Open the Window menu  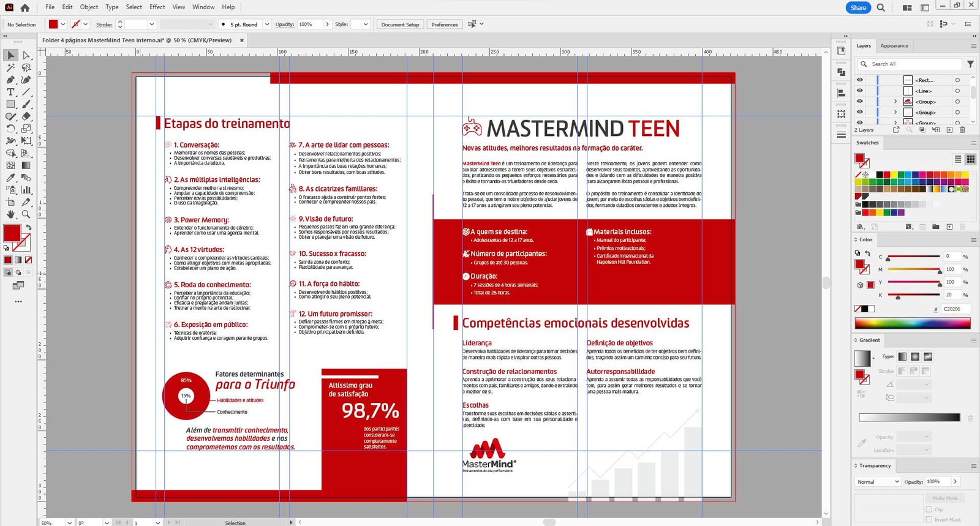click(203, 7)
